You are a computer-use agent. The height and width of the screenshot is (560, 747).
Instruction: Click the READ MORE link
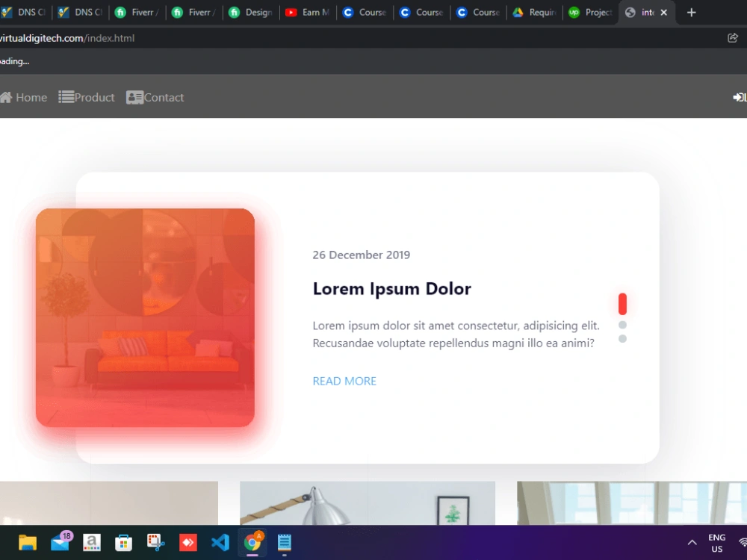(344, 381)
